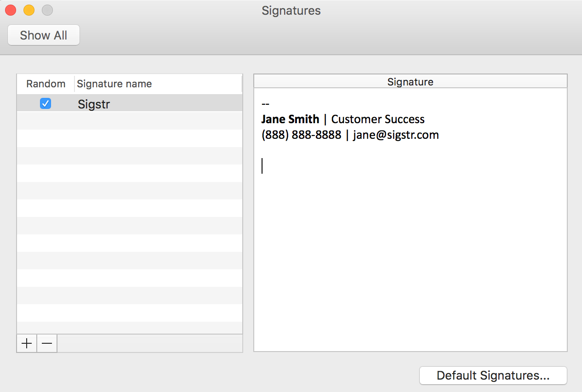582x392 pixels.
Task: Click the Signatures window title bar
Action: pos(291,11)
